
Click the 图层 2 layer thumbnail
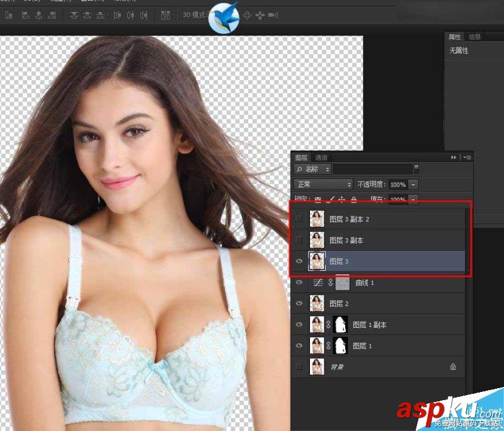click(x=317, y=304)
